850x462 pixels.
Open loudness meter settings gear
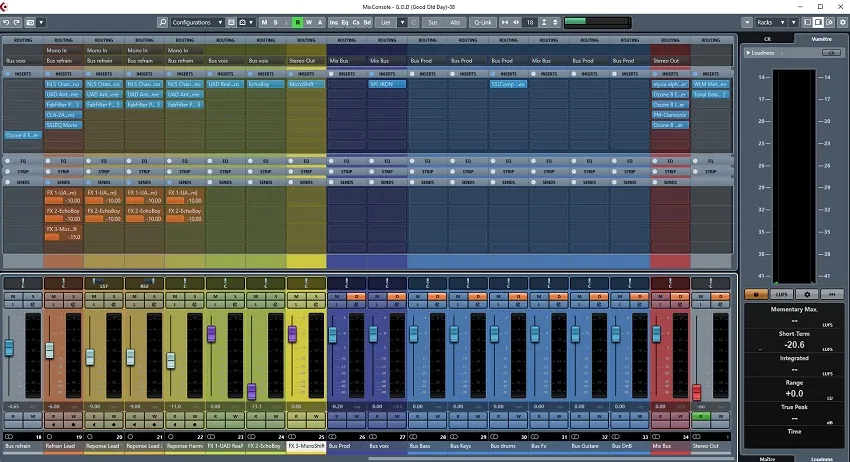click(x=807, y=295)
